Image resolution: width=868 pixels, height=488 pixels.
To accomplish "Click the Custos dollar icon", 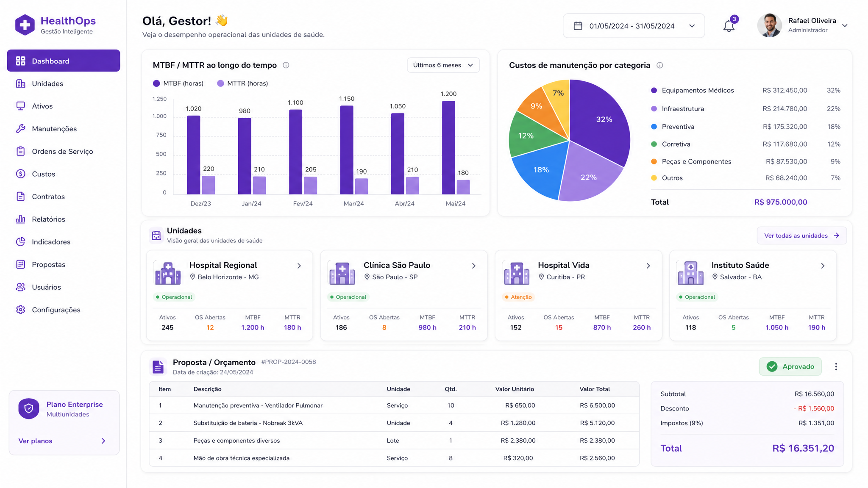I will click(20, 174).
